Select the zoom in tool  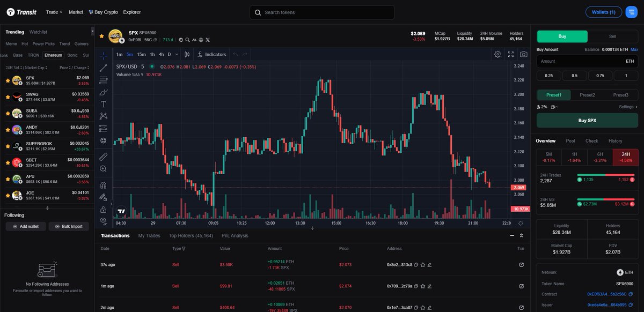coord(104,168)
